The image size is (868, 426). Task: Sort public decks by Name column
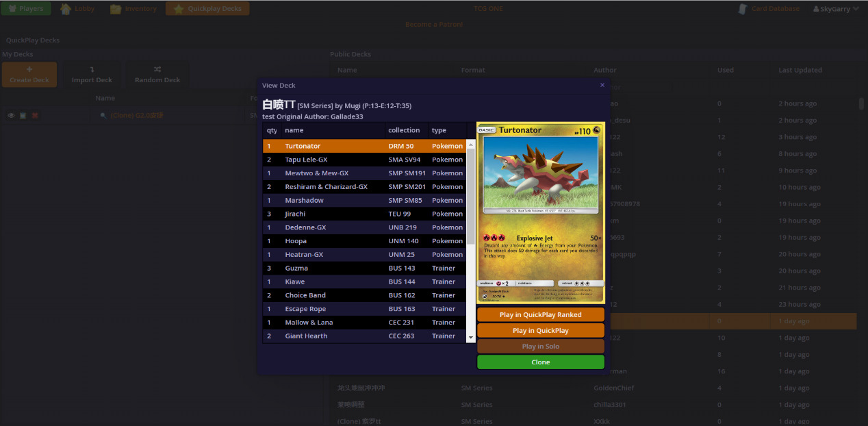347,70
